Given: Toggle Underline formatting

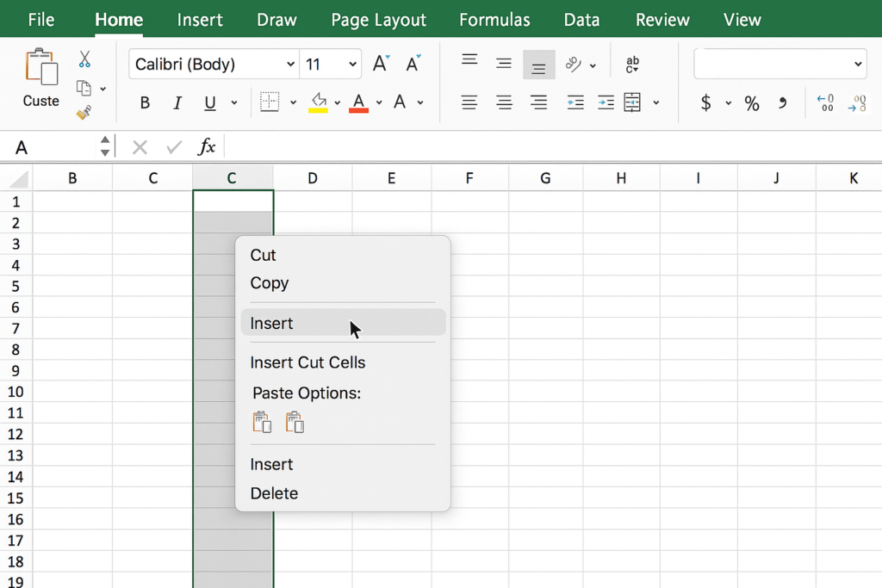Looking at the screenshot, I should tap(210, 103).
